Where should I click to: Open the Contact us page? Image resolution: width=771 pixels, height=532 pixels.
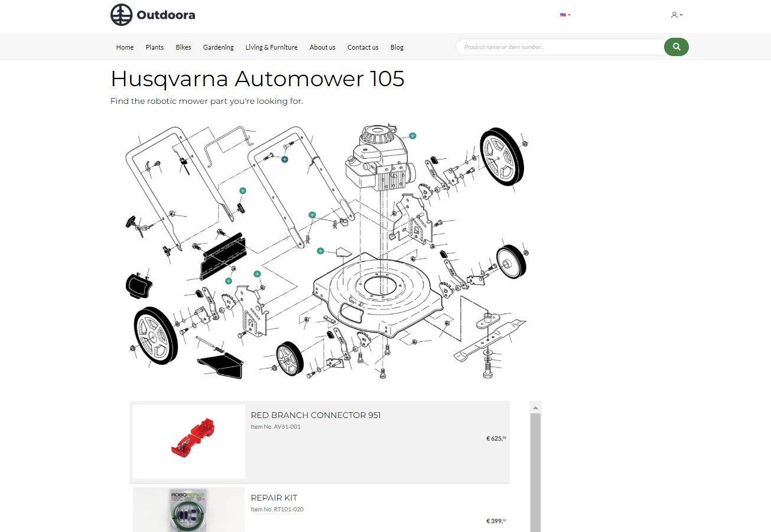[x=363, y=47]
